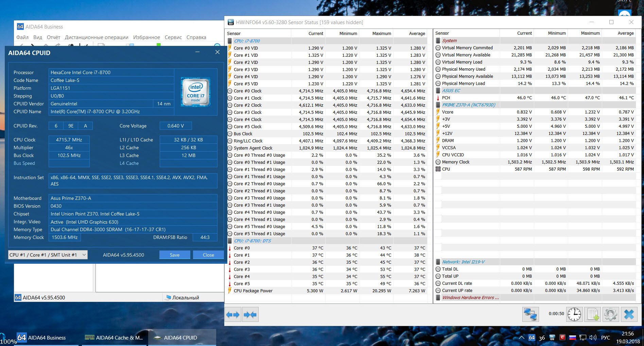This screenshot has height=346, width=644.
Task: Select the Physical Memory Load row
Action: click(535, 83)
